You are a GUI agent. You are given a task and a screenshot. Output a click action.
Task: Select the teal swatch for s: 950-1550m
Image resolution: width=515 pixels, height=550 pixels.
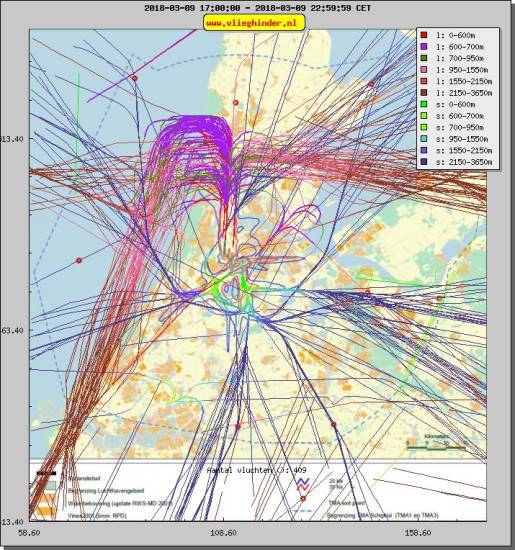pos(424,139)
